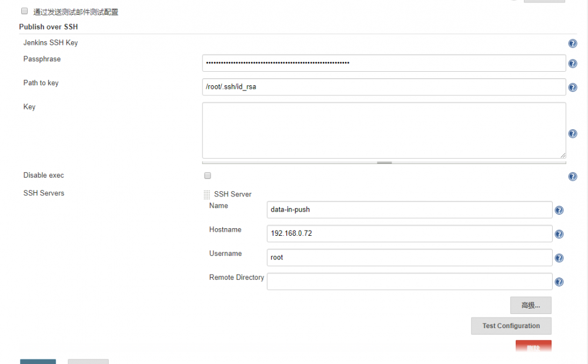View help for the Username field
588x364 pixels.
coord(559,257)
